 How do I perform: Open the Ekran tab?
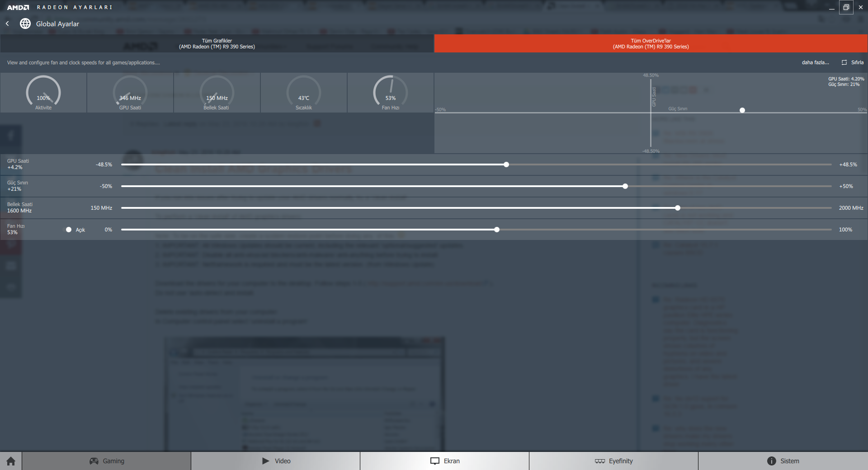(x=445, y=461)
